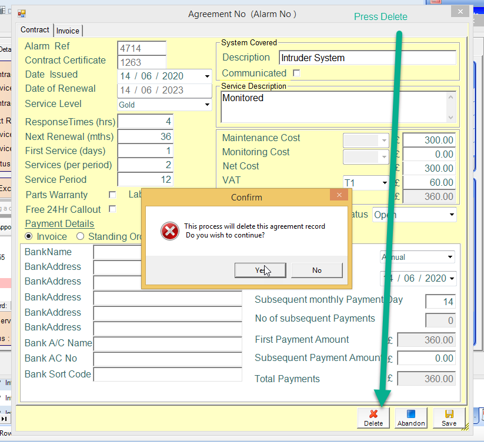
Task: Click the Services (per period) field
Action: [x=145, y=165]
